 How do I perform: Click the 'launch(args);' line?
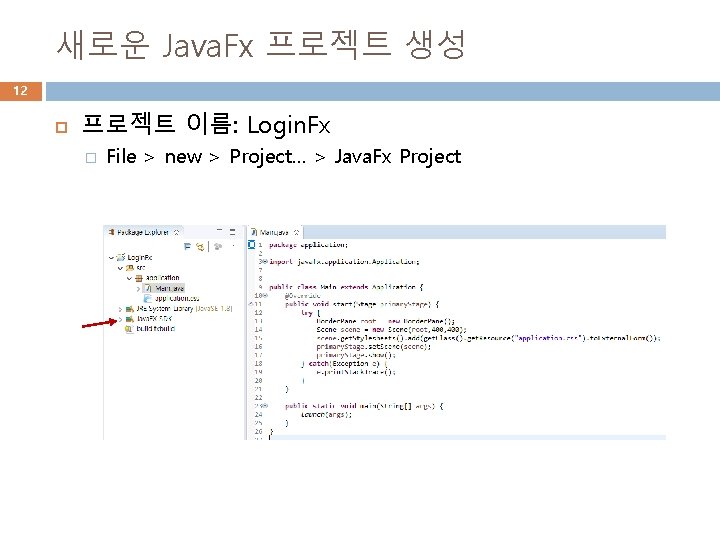(326, 415)
